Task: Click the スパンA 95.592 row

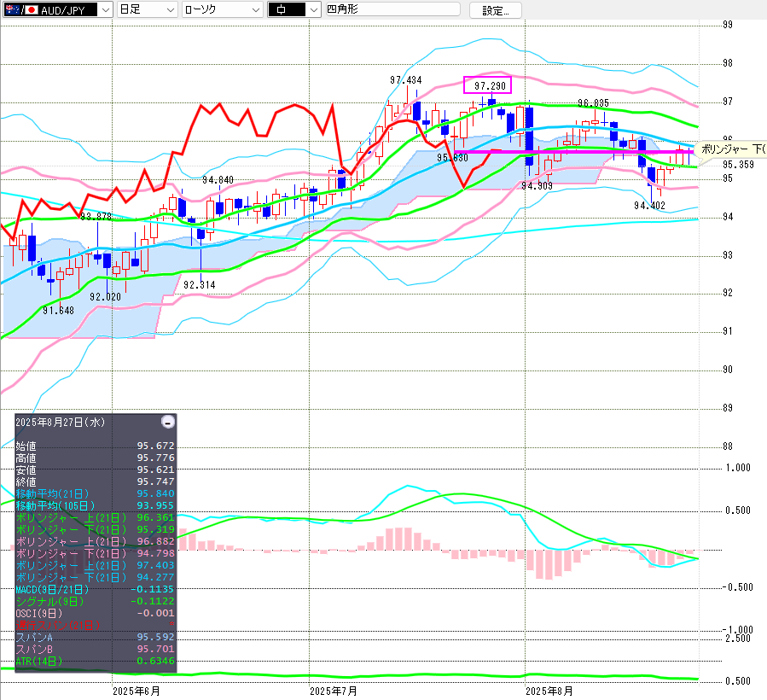Action: (x=95, y=637)
